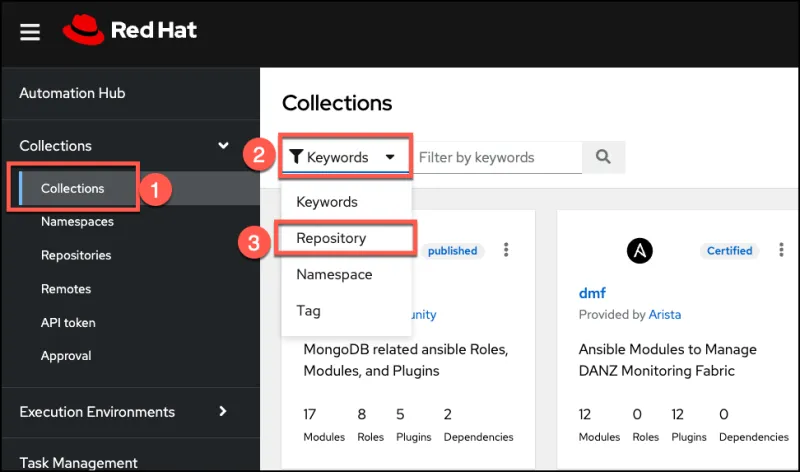Pick Tag filter option
Viewport: 800px width, 472px height.
point(308,310)
